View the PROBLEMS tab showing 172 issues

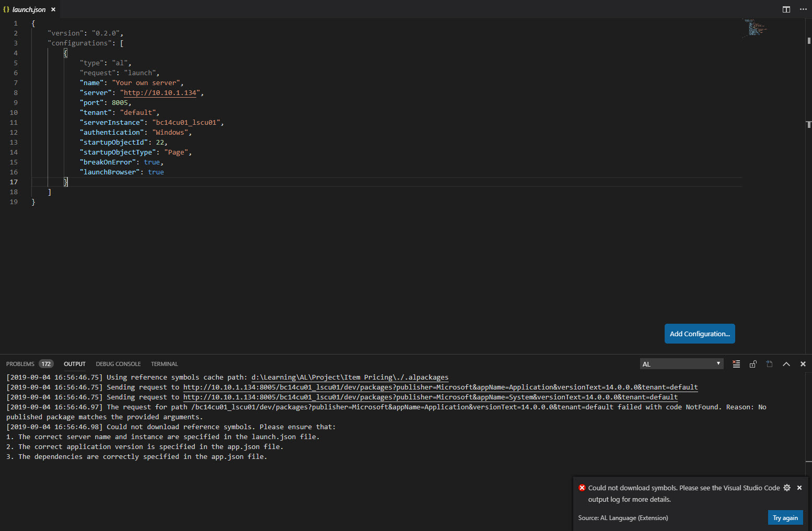[20, 363]
